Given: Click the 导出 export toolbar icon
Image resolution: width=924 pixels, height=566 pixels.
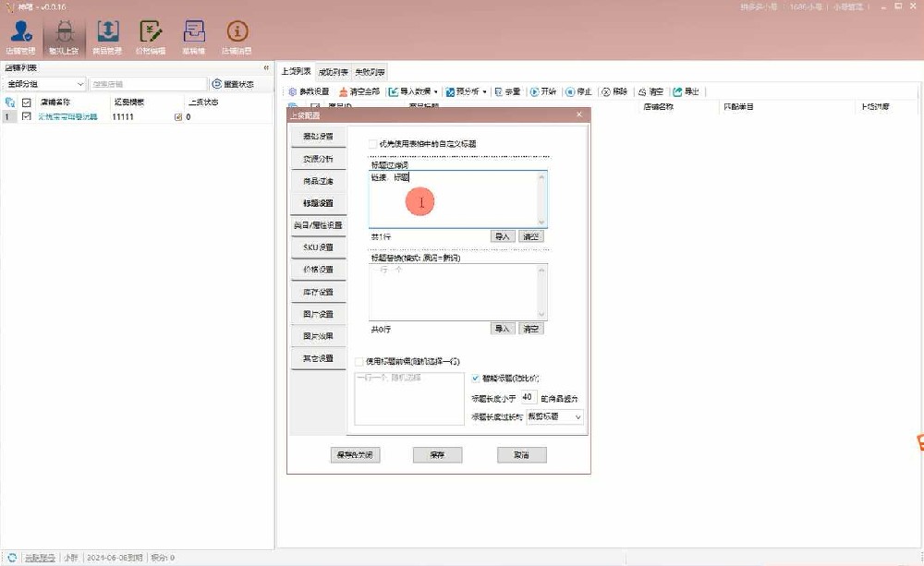Looking at the screenshot, I should [x=677, y=92].
